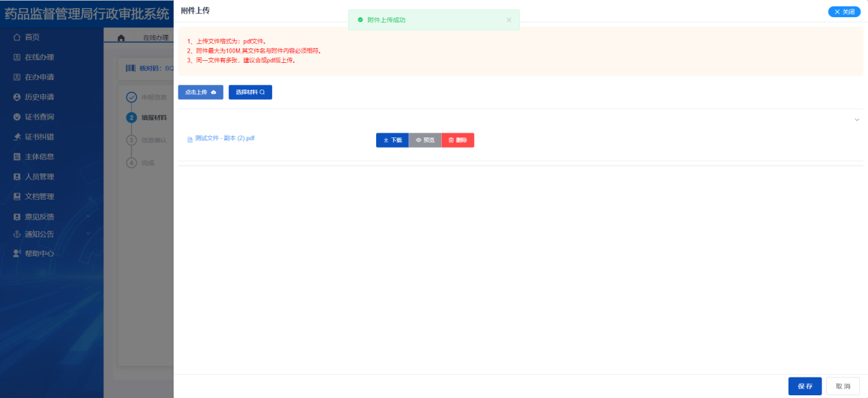This screenshot has height=398, width=868.
Task: Click the PDF file icon beside 测试文件
Action: (x=190, y=140)
